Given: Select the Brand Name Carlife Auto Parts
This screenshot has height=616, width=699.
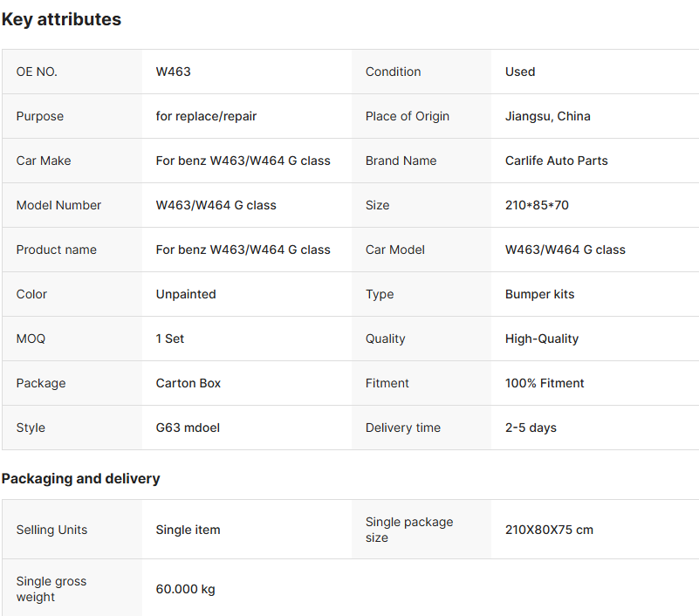Looking at the screenshot, I should click(556, 161).
